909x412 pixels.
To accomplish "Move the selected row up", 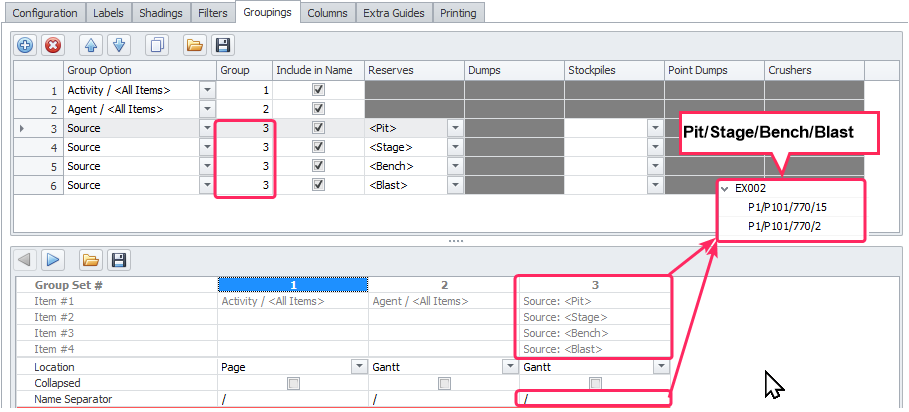I will (90, 45).
